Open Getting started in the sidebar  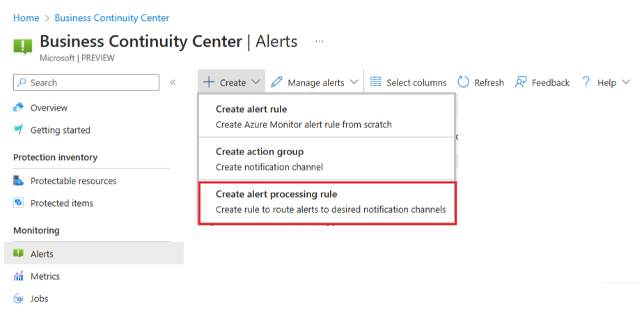click(x=61, y=130)
